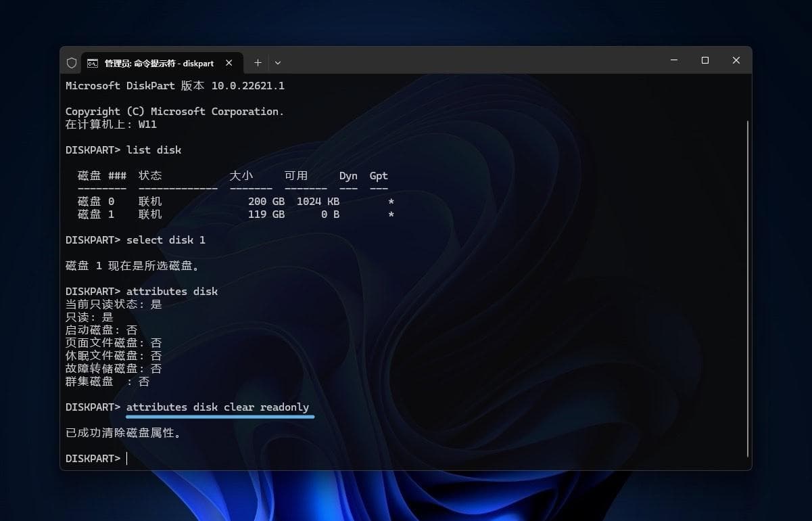Click the '在计算机上: W11' line
812x521 pixels.
tap(112, 124)
